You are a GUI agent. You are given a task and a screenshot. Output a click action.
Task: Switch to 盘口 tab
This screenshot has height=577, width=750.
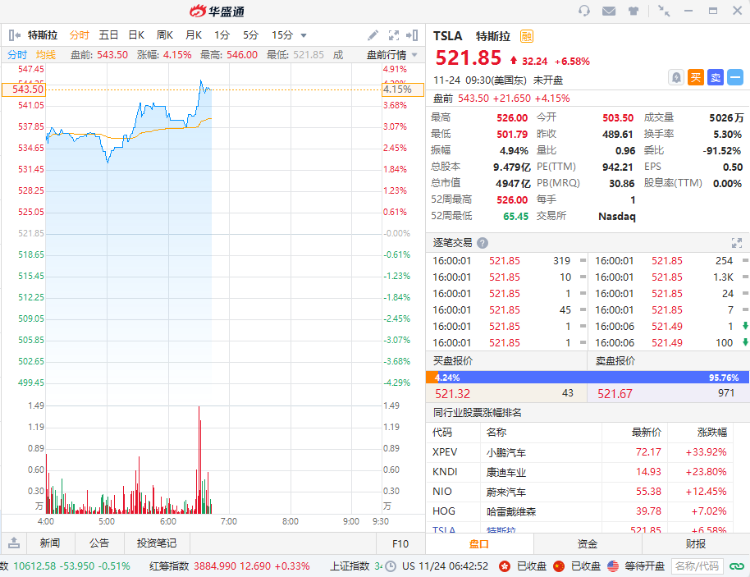coord(479,544)
